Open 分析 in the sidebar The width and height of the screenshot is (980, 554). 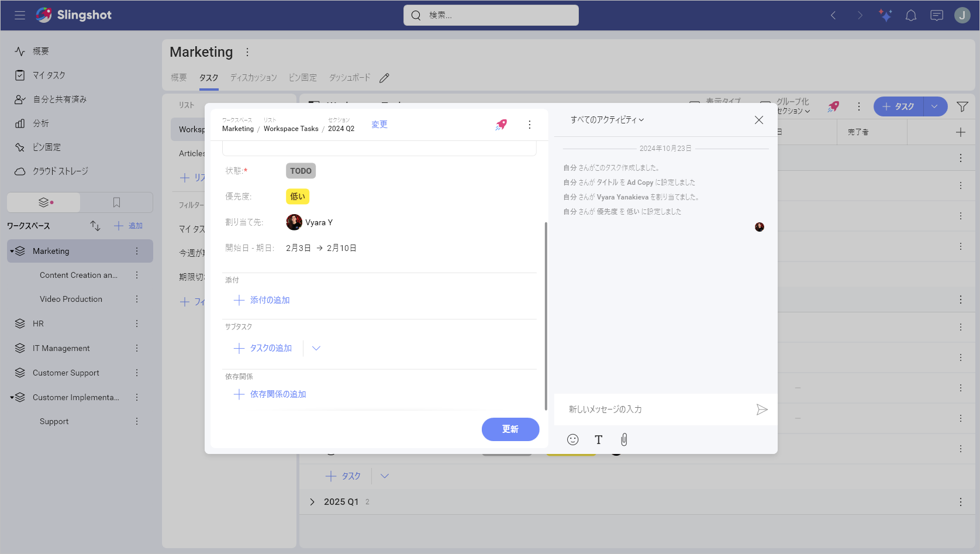[x=41, y=123]
